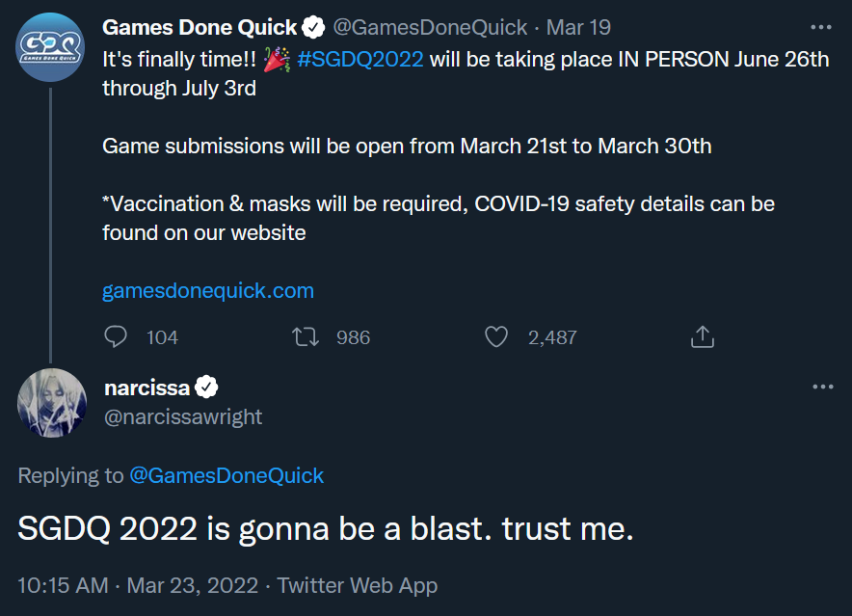This screenshot has height=616, width=852.
Task: Click the Twitter Web App source label
Action: point(357,585)
